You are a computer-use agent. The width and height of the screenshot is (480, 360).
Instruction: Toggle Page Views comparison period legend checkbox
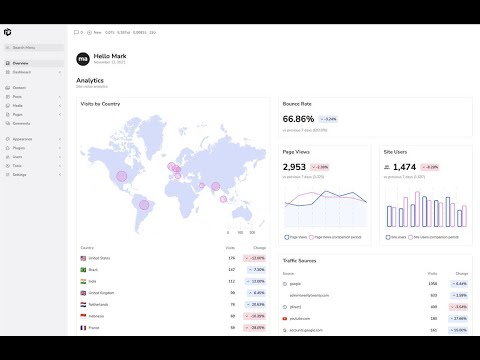[x=311, y=237]
